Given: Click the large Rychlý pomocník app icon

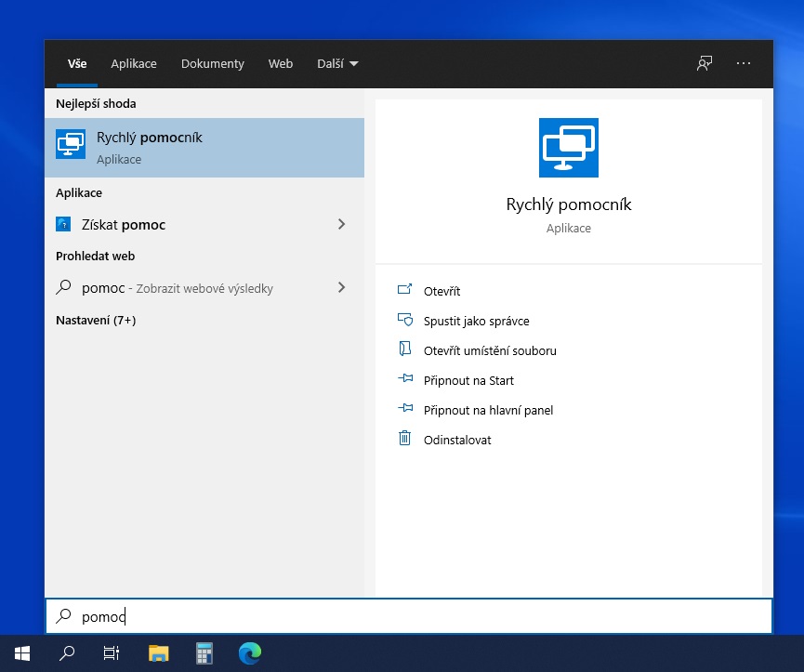Looking at the screenshot, I should point(568,148).
